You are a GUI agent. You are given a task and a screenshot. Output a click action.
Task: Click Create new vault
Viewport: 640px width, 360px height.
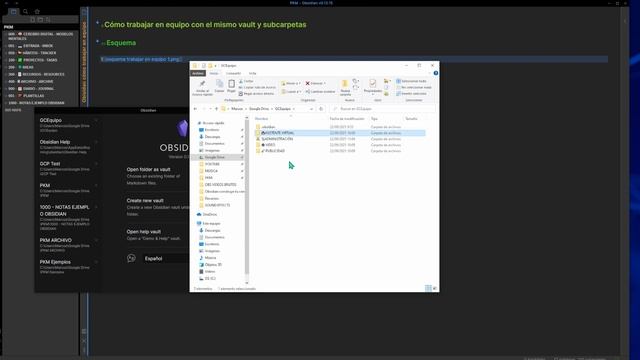click(x=145, y=200)
